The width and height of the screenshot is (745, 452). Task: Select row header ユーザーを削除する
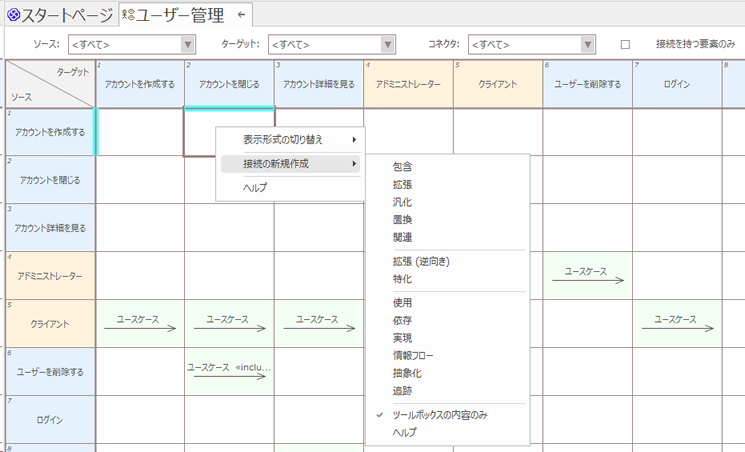tap(50, 372)
